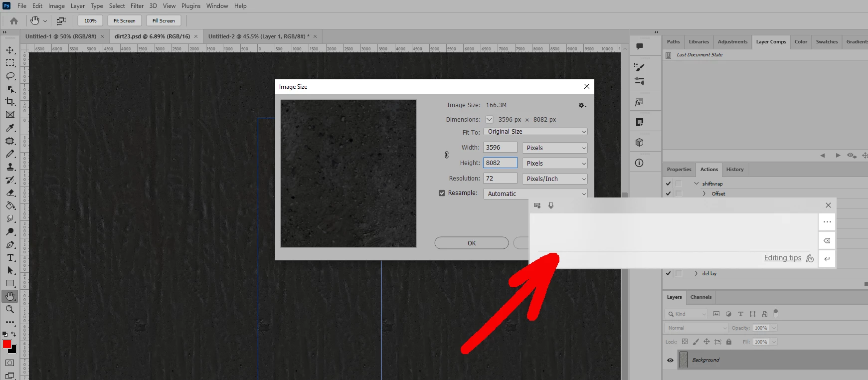868x380 pixels.
Task: Open Image Size gear settings menu
Action: point(582,105)
